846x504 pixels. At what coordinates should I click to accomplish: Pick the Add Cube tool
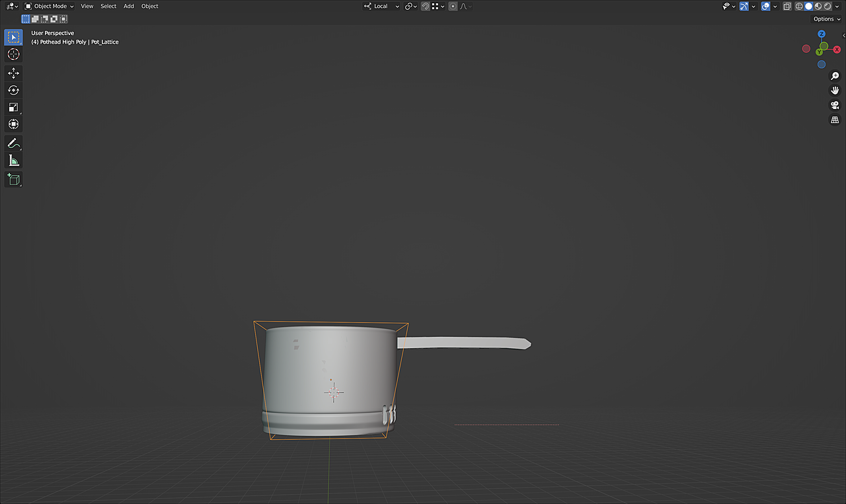click(x=13, y=179)
